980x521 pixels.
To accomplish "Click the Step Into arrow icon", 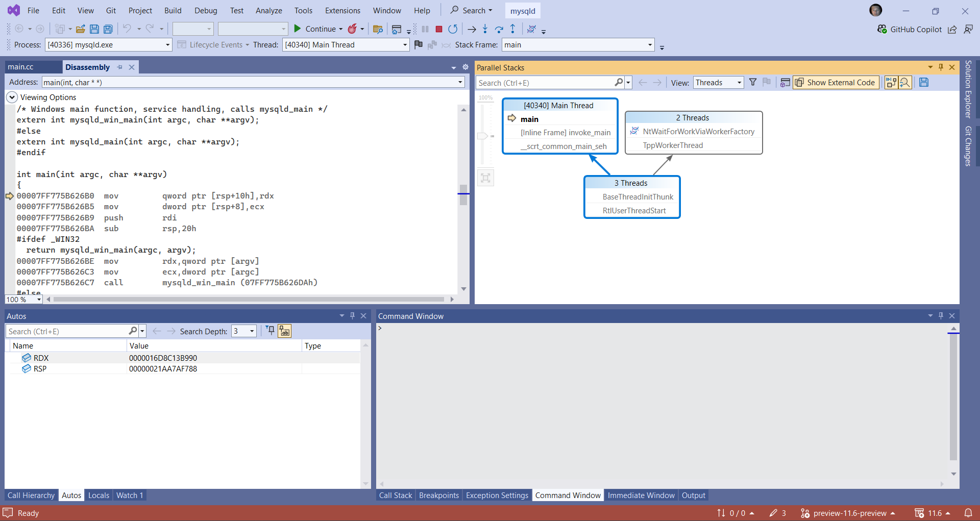I will 485,29.
